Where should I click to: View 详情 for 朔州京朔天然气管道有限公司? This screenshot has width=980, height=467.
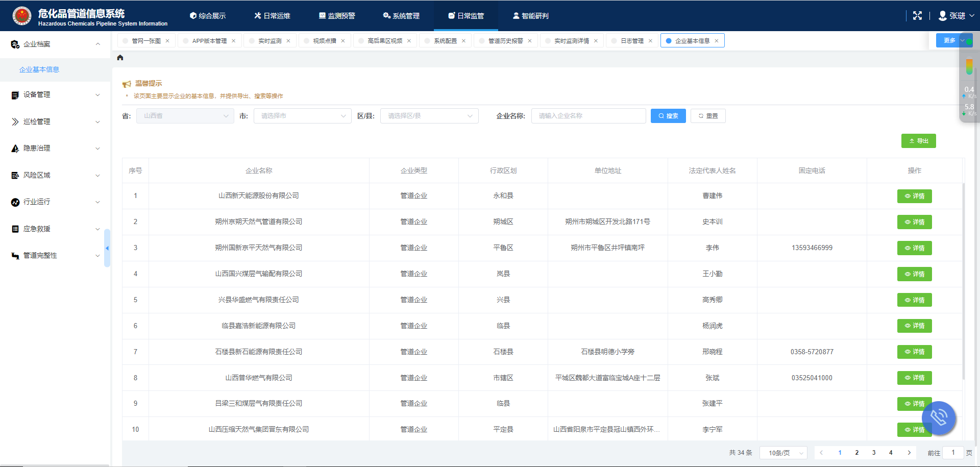tap(914, 222)
